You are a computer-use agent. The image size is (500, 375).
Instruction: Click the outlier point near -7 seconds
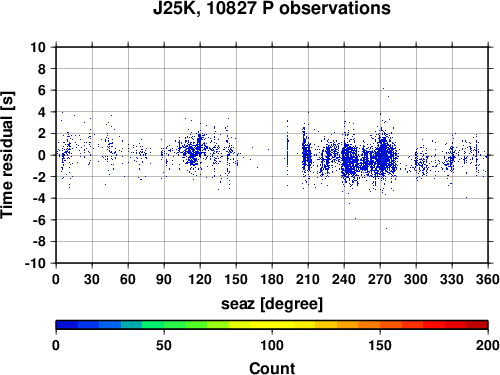(x=386, y=228)
